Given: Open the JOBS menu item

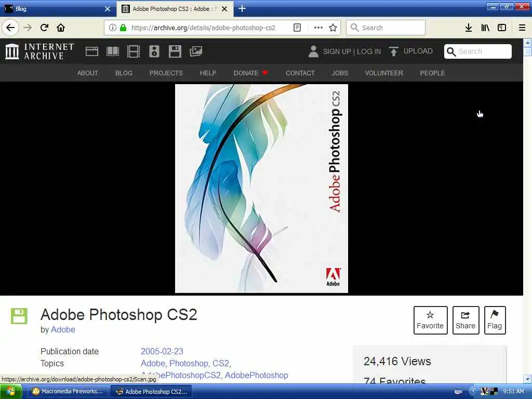Looking at the screenshot, I should (340, 73).
